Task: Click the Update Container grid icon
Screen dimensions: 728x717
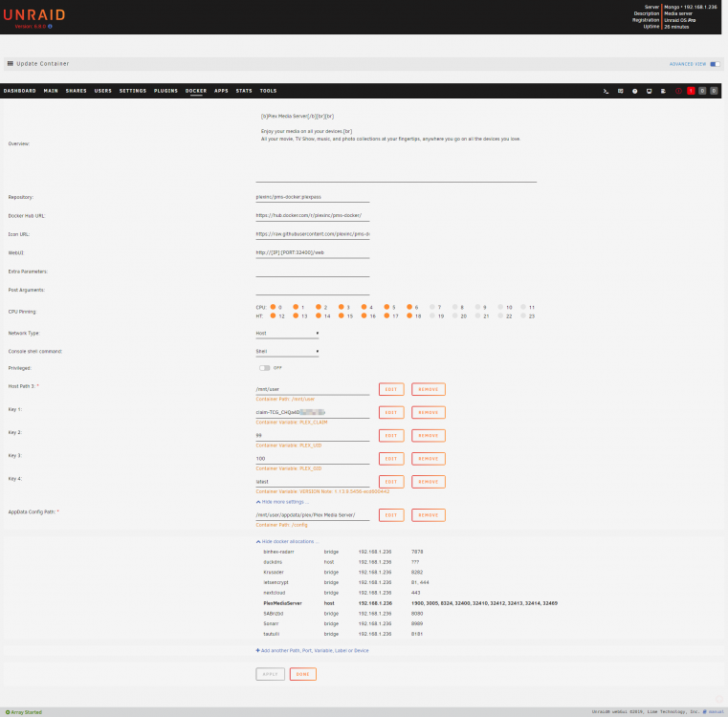Action: (11, 64)
